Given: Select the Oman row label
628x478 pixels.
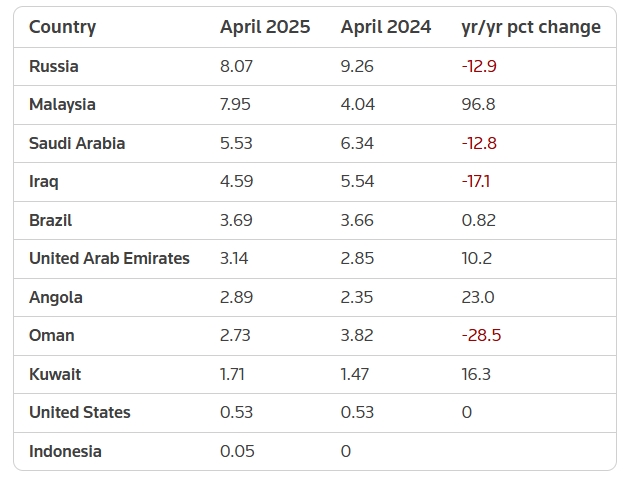Looking at the screenshot, I should pyautogui.click(x=52, y=335).
